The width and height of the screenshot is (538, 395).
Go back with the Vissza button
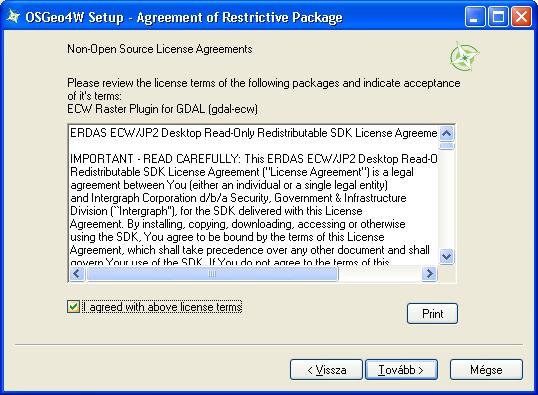coord(326,370)
